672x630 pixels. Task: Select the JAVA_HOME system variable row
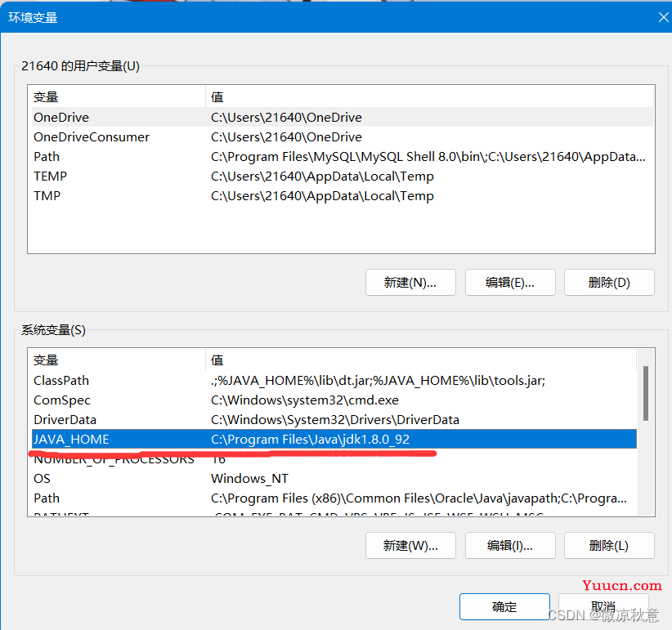tap(334, 439)
